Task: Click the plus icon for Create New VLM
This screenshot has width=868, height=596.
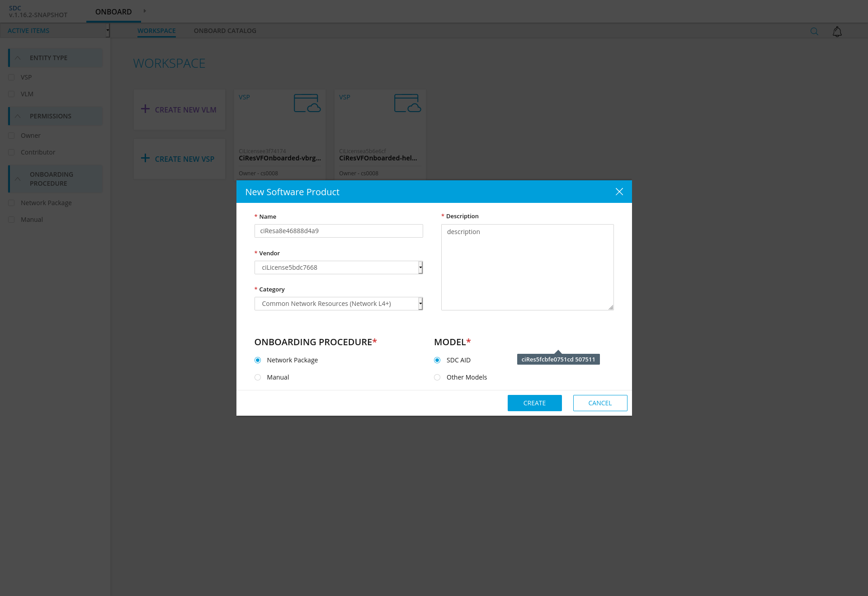Action: [x=145, y=109]
